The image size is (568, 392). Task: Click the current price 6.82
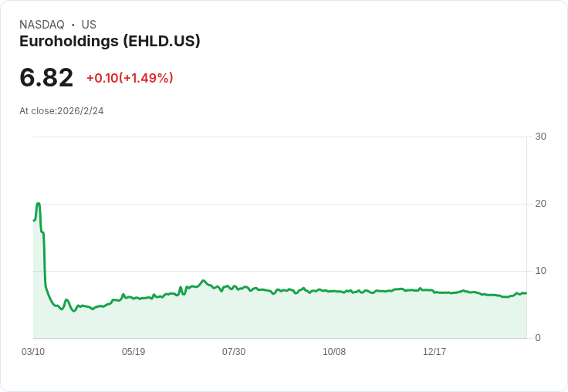pos(46,78)
